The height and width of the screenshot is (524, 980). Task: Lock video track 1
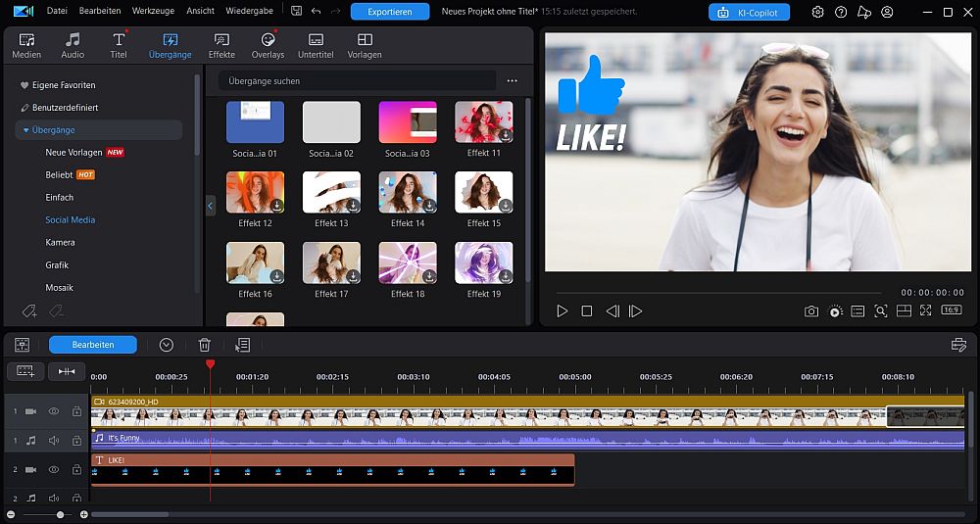point(76,411)
